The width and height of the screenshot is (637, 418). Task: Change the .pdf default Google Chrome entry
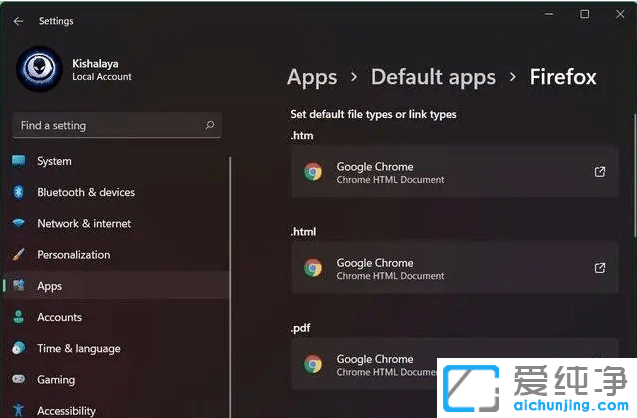click(x=455, y=364)
